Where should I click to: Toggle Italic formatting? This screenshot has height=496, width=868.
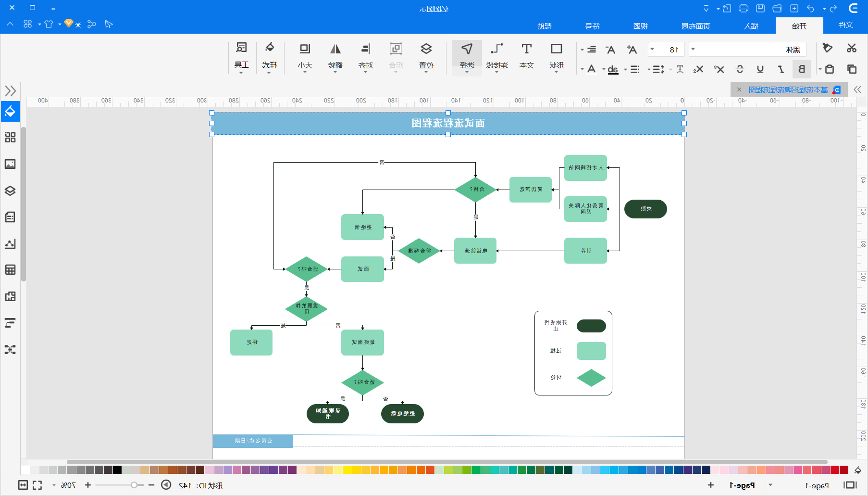tap(781, 69)
